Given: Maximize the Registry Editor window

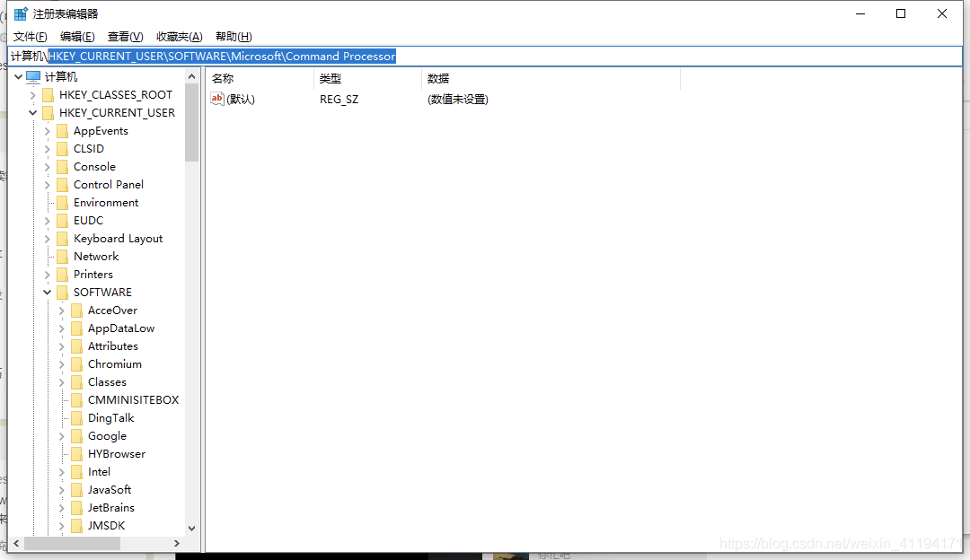Looking at the screenshot, I should (901, 13).
